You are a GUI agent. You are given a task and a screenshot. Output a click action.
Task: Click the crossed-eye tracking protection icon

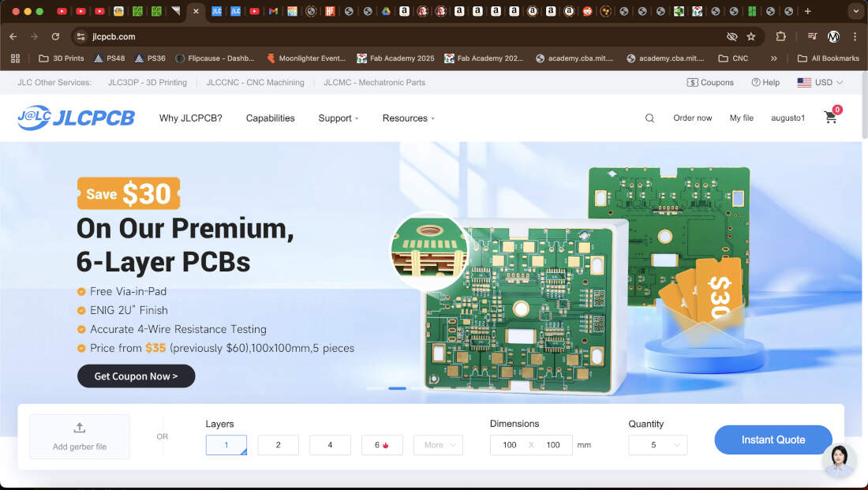click(731, 36)
